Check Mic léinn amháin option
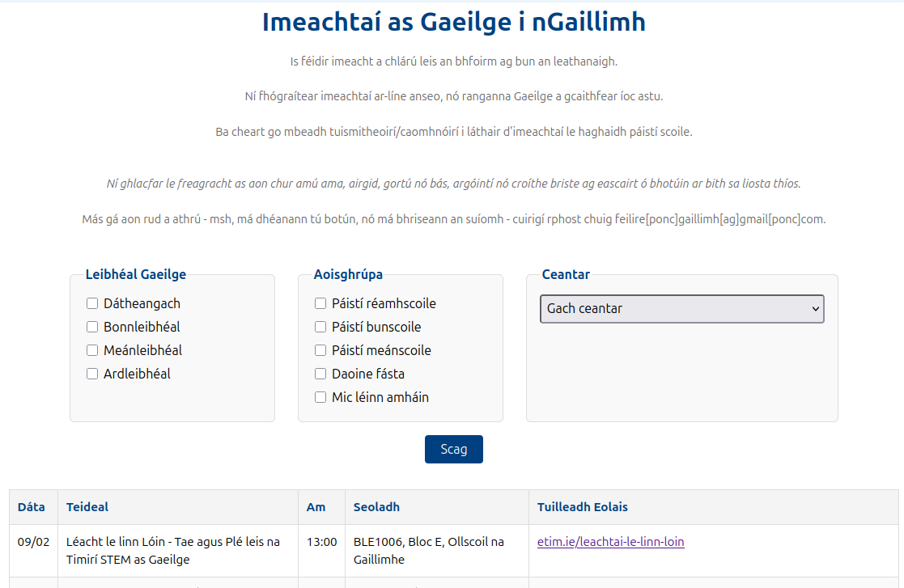The height and width of the screenshot is (588, 904). (320, 397)
